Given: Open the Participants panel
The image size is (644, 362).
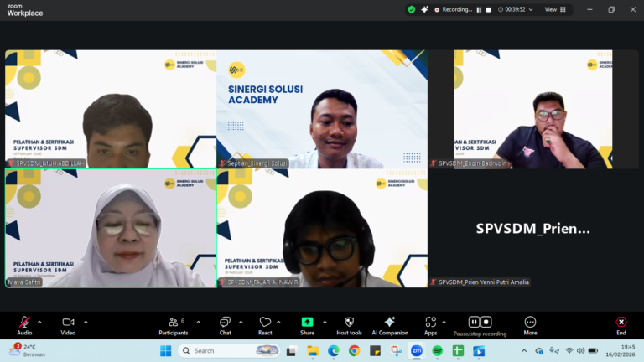Looking at the screenshot, I should pyautogui.click(x=172, y=323).
